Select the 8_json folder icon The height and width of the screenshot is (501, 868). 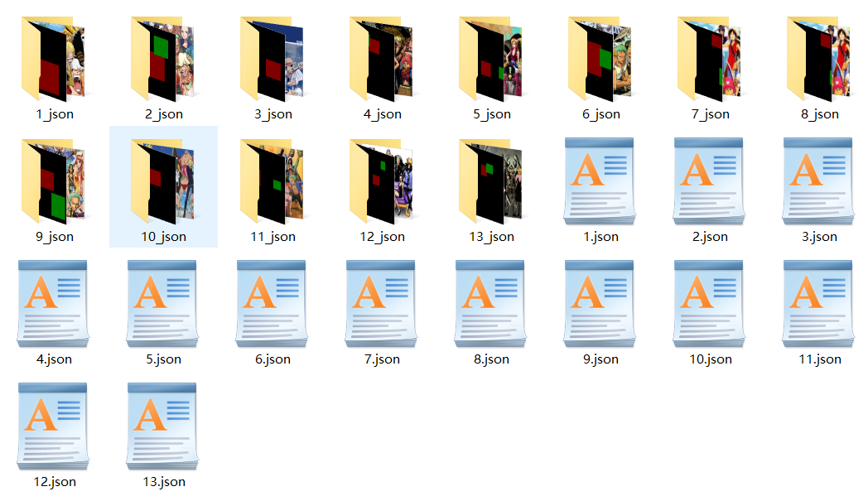pyautogui.click(x=819, y=59)
